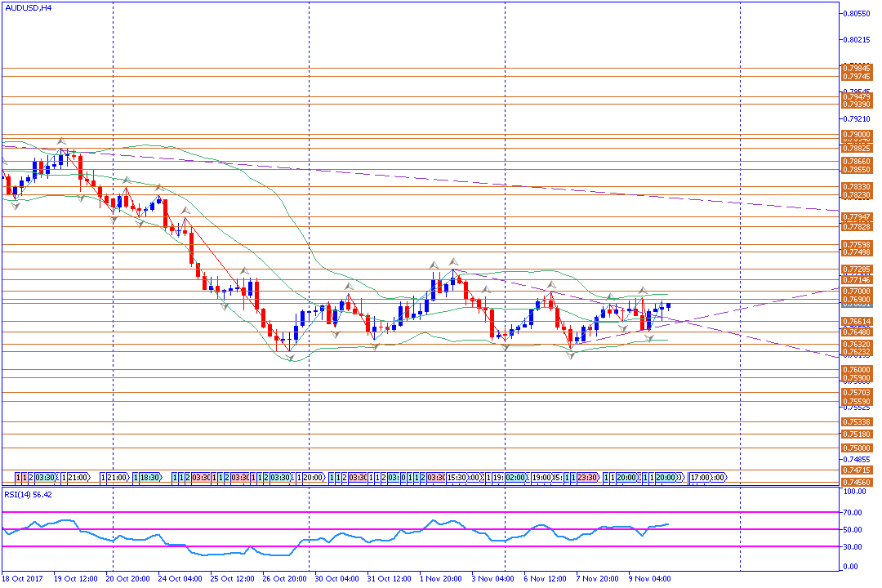The height and width of the screenshot is (588, 882).
Task: Select the 0.75000 price level tag
Action: [x=856, y=448]
